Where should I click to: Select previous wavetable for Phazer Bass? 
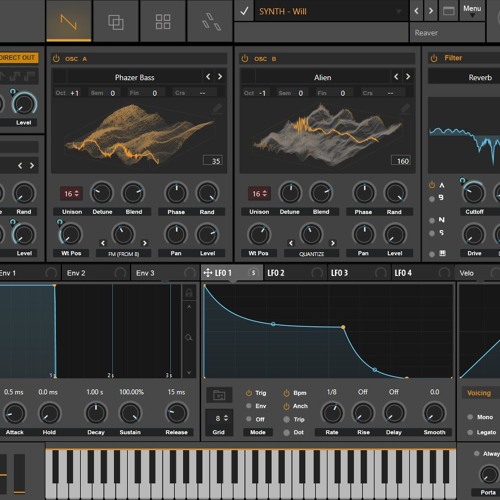point(208,77)
